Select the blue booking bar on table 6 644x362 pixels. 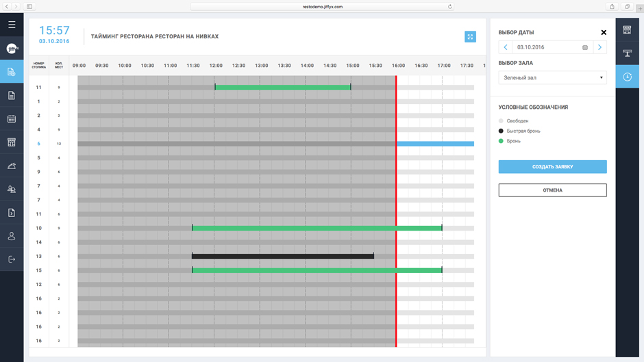435,144
